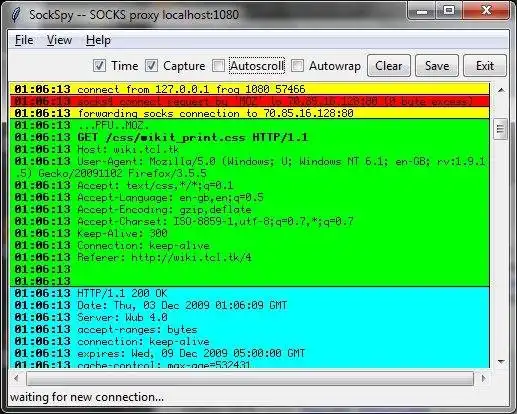Image resolution: width=517 pixels, height=414 pixels.
Task: Click the 'expires: Wed, 09 Dec 2009' line
Action: (x=250, y=353)
